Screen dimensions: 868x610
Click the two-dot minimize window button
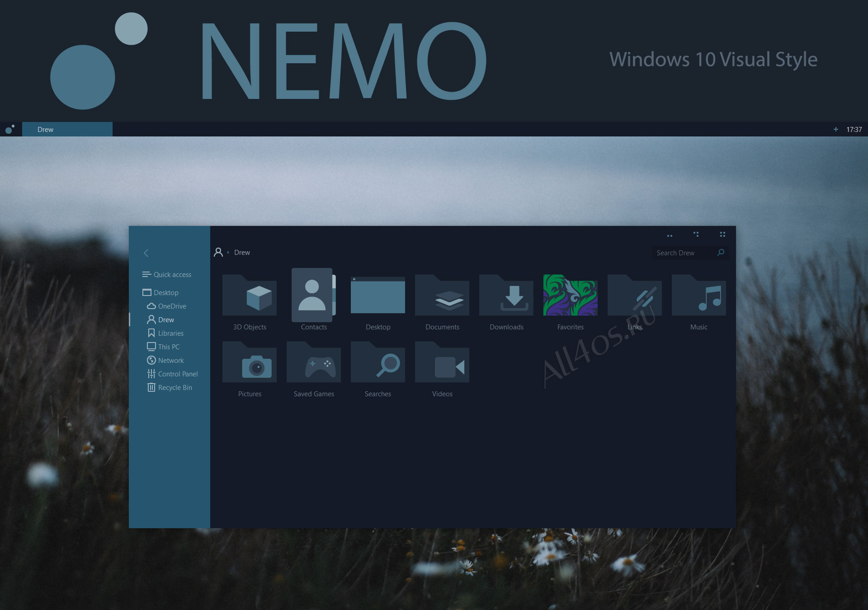pyautogui.click(x=670, y=235)
